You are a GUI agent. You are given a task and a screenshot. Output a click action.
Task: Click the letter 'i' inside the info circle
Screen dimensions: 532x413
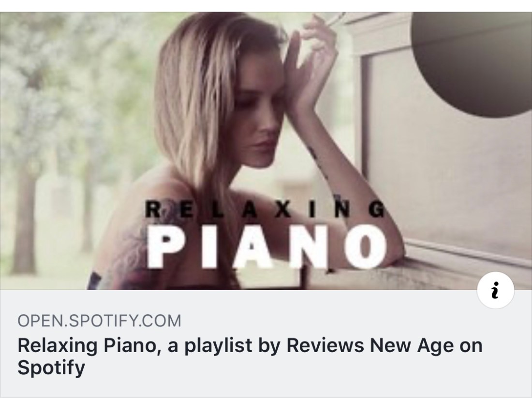tap(495, 290)
